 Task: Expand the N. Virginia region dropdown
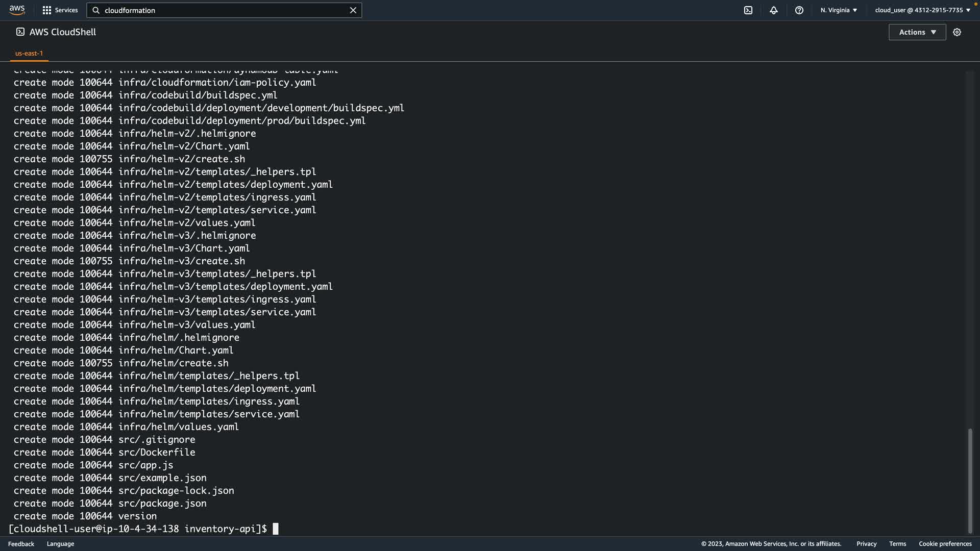839,10
